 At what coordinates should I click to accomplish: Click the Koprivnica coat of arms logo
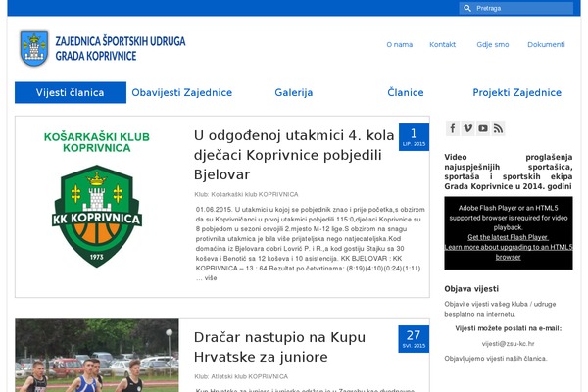[34, 48]
